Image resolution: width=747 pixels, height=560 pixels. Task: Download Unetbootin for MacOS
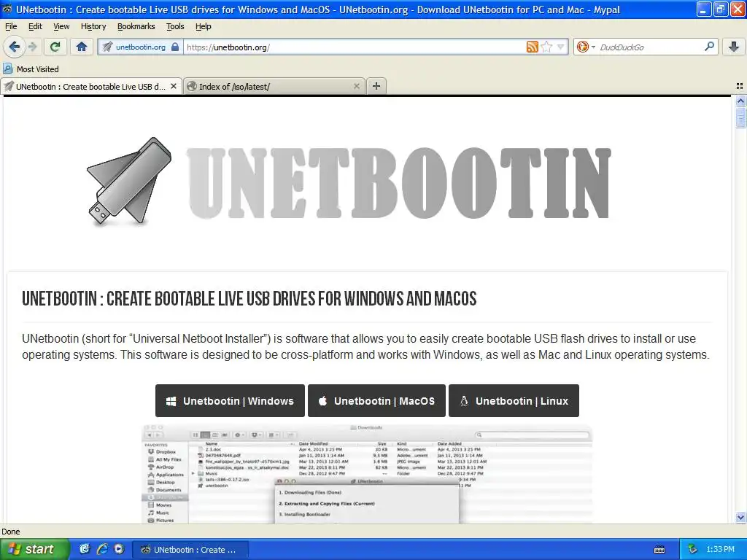[x=376, y=401]
